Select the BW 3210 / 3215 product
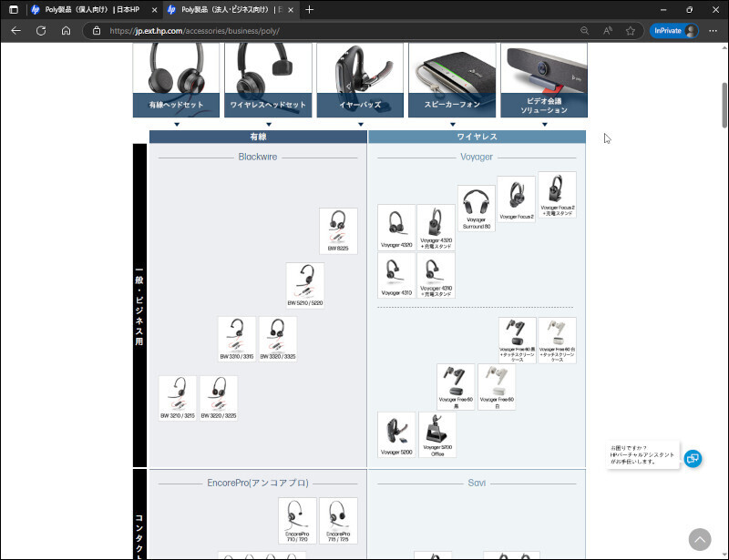The height and width of the screenshot is (560, 729). point(178,398)
